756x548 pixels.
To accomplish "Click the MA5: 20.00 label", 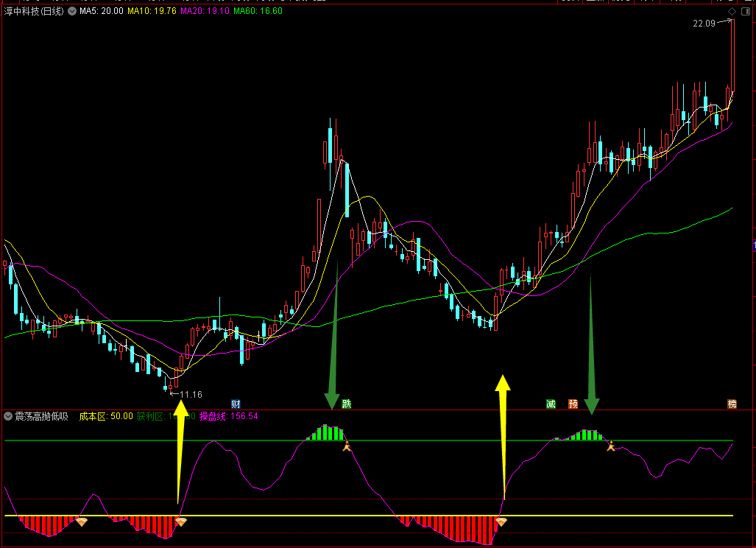I will click(x=102, y=11).
